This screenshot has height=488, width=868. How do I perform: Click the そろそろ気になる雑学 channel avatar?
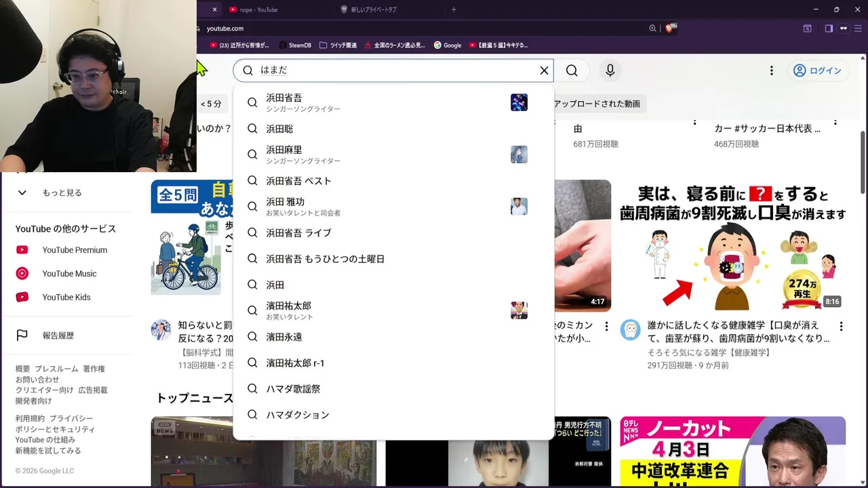coord(631,330)
